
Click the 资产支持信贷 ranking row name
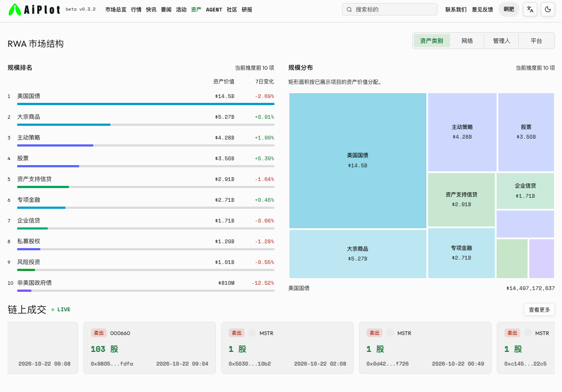point(34,179)
